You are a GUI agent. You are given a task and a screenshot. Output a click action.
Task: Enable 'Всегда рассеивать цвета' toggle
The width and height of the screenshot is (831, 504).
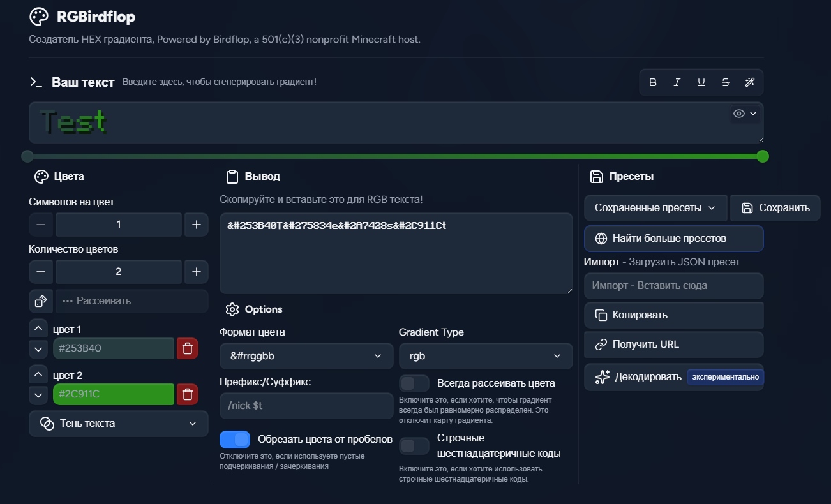point(414,383)
